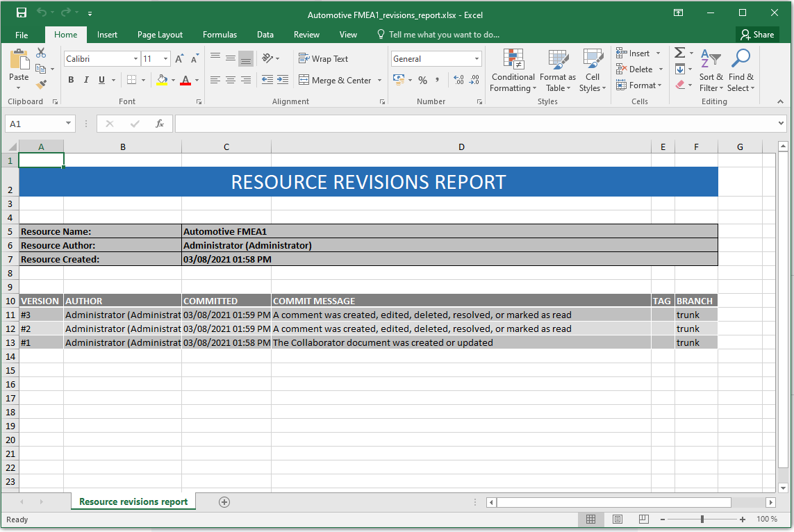
Task: Click the Increase Decimal icon
Action: 458,80
